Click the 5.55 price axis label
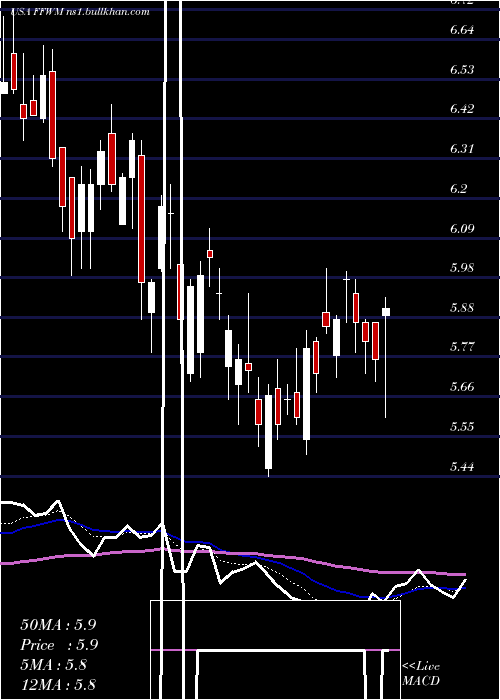The height and width of the screenshot is (700, 500). click(x=462, y=426)
